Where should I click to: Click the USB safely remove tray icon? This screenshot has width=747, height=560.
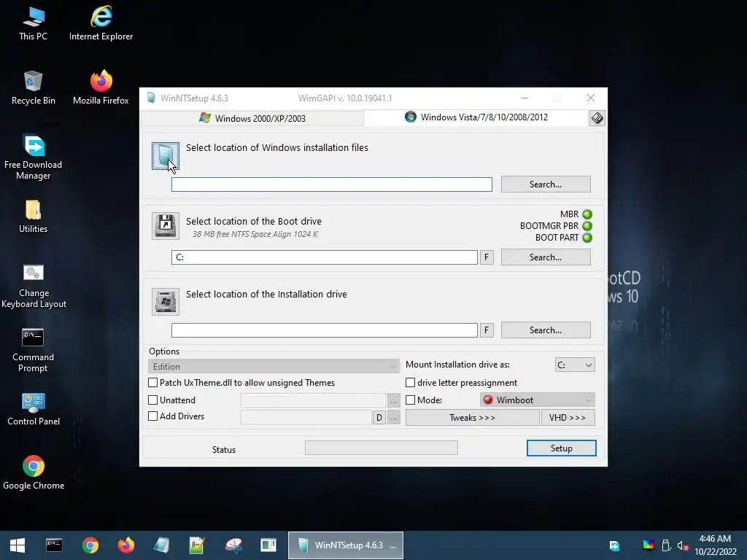coord(666,545)
